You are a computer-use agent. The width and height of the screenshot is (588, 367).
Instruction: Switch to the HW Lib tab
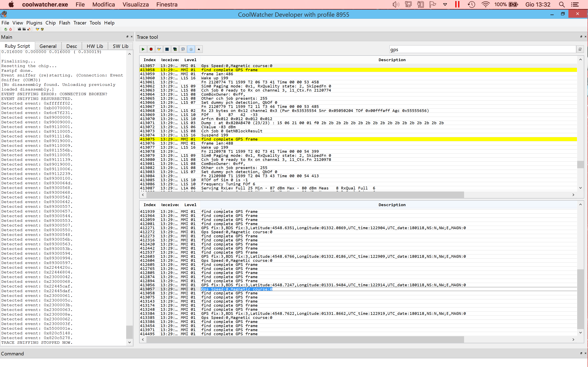coord(95,46)
